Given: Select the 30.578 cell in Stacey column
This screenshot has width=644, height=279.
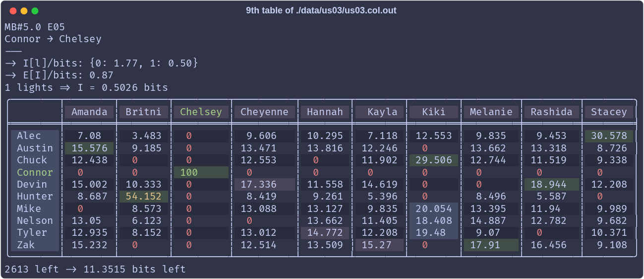Looking at the screenshot, I should tap(609, 136).
